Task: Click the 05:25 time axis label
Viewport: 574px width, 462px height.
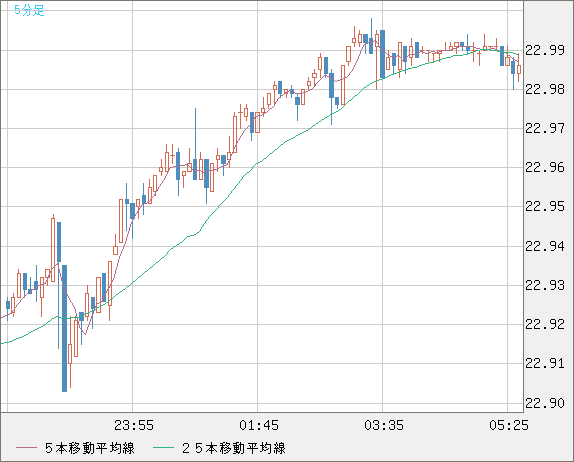Action: 509,425
